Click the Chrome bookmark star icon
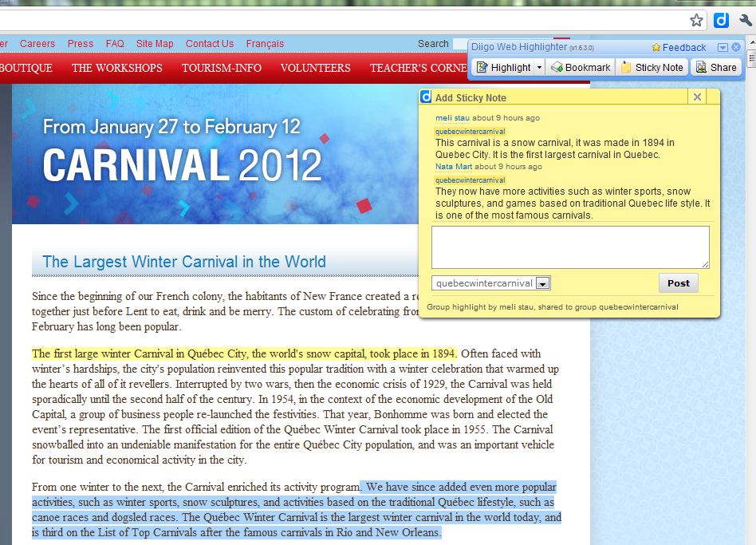Screen dimensions: 756x545 point(696,20)
